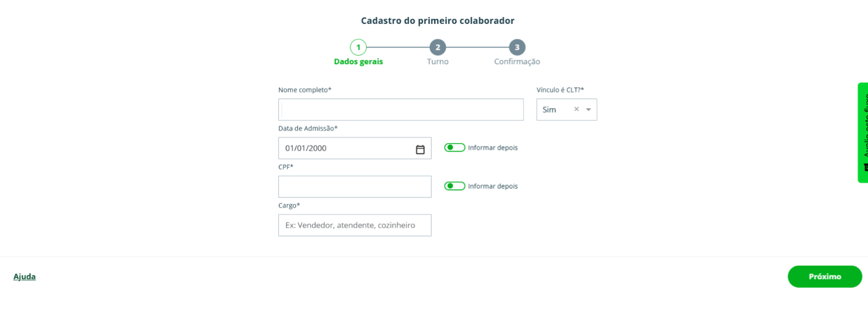Viewport: 868px width, 314px height.
Task: Click the step 2 circle indicator
Action: [438, 48]
